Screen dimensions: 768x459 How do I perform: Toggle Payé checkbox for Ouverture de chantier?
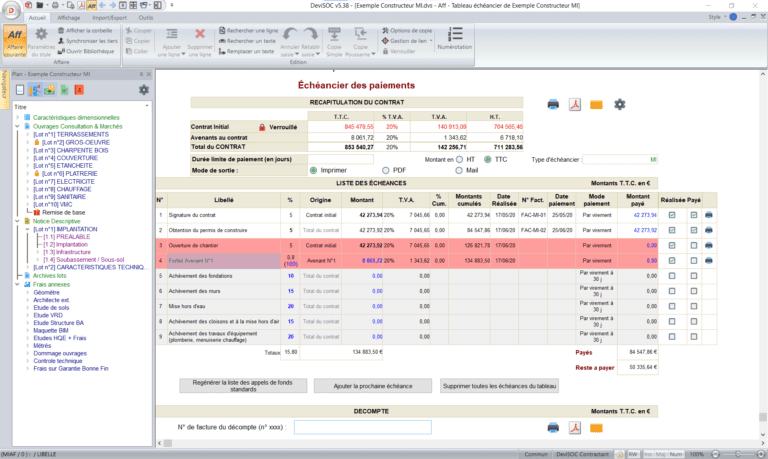[694, 245]
